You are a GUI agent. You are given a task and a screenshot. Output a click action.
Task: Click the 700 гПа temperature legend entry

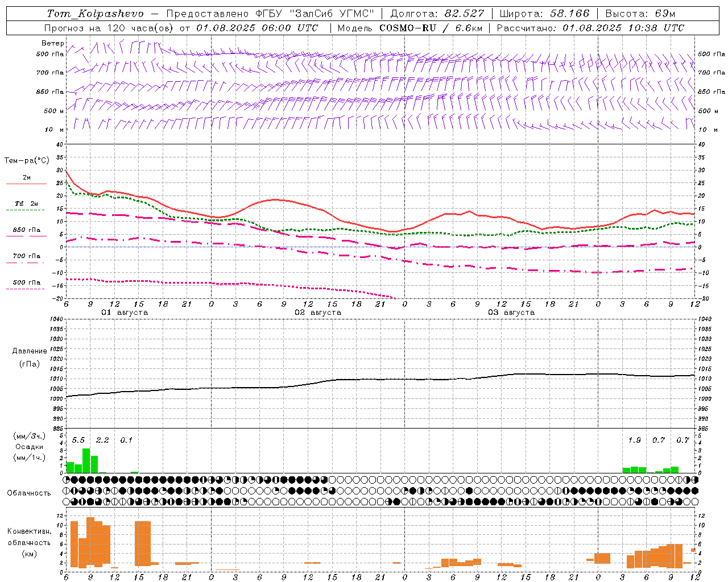[x=27, y=256]
